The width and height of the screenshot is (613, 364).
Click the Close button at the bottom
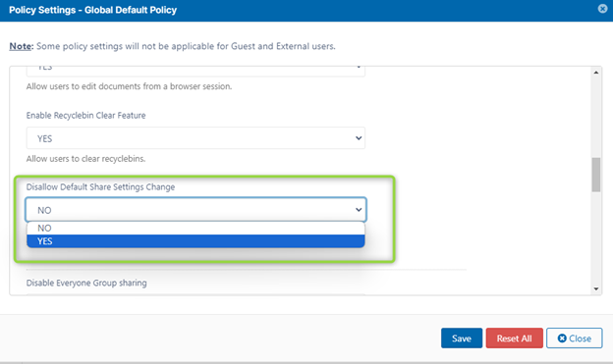click(574, 338)
